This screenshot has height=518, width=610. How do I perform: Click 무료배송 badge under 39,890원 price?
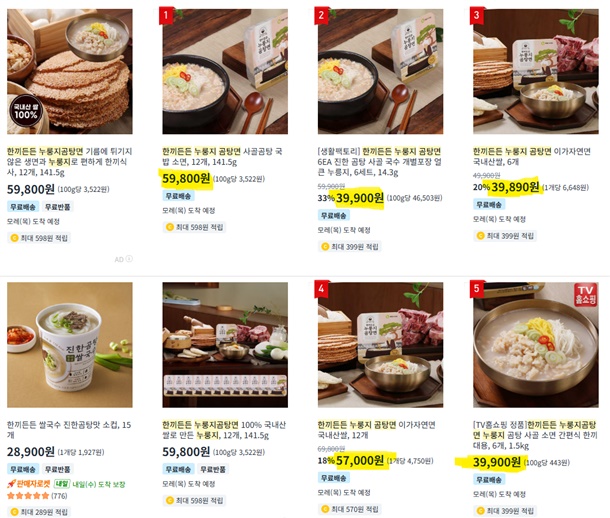[489, 204]
